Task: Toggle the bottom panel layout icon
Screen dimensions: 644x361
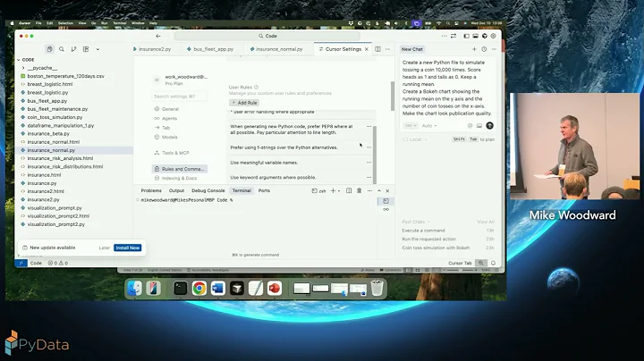Action: [x=475, y=36]
